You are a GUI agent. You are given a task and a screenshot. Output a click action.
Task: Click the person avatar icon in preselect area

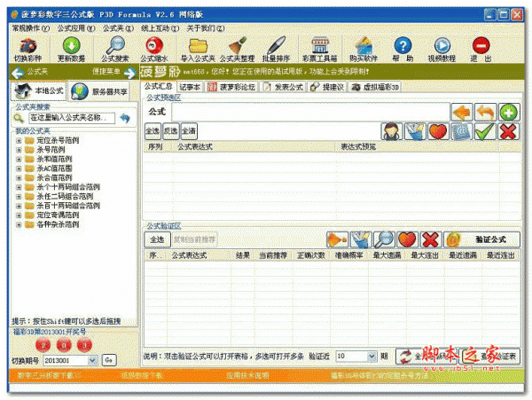click(x=392, y=131)
